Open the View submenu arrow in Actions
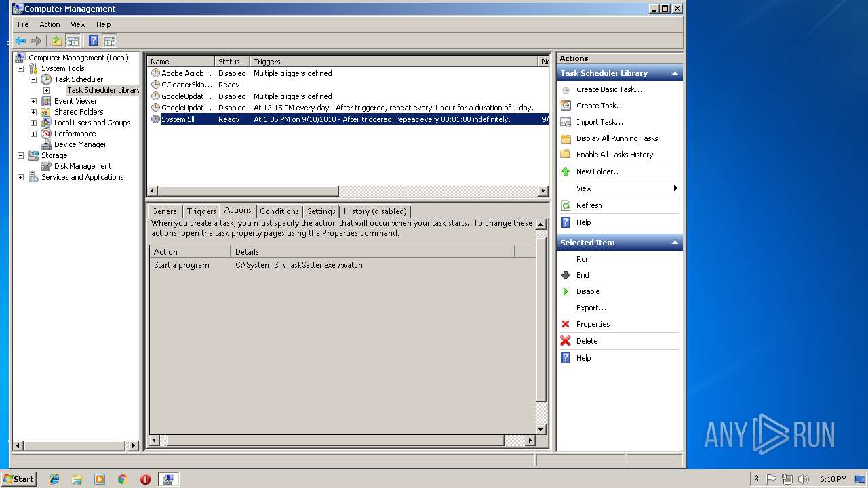The image size is (868, 488). point(675,188)
